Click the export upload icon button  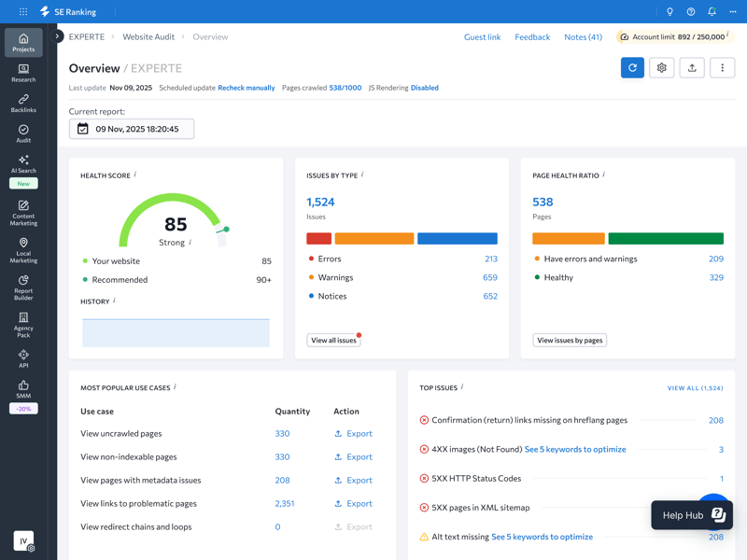pos(692,68)
